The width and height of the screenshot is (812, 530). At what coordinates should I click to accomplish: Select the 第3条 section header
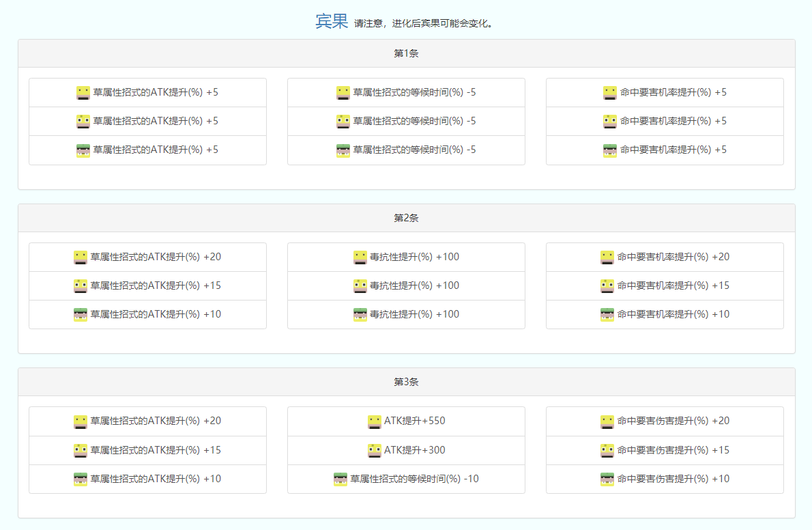(406, 382)
